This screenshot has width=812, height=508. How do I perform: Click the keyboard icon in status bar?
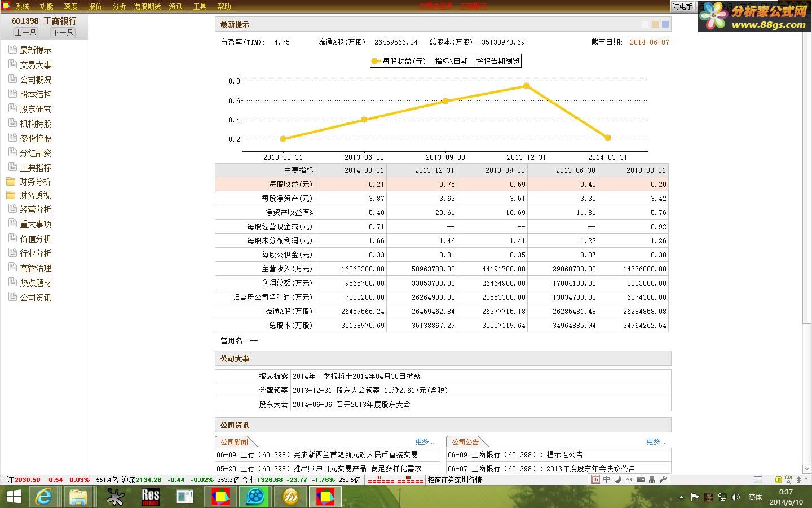tap(641, 480)
